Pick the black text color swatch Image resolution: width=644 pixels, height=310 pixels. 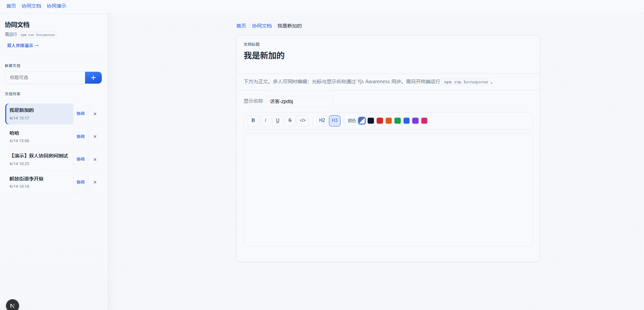tap(371, 121)
